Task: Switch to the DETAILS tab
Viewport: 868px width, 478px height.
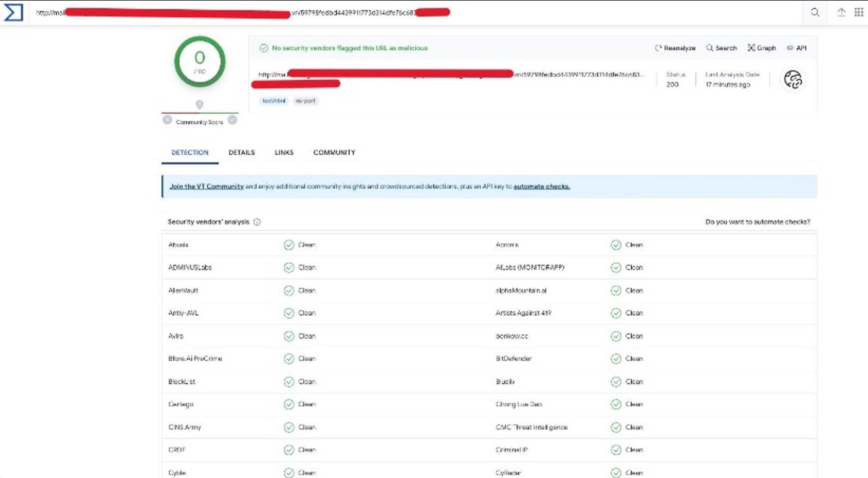Action: 241,152
